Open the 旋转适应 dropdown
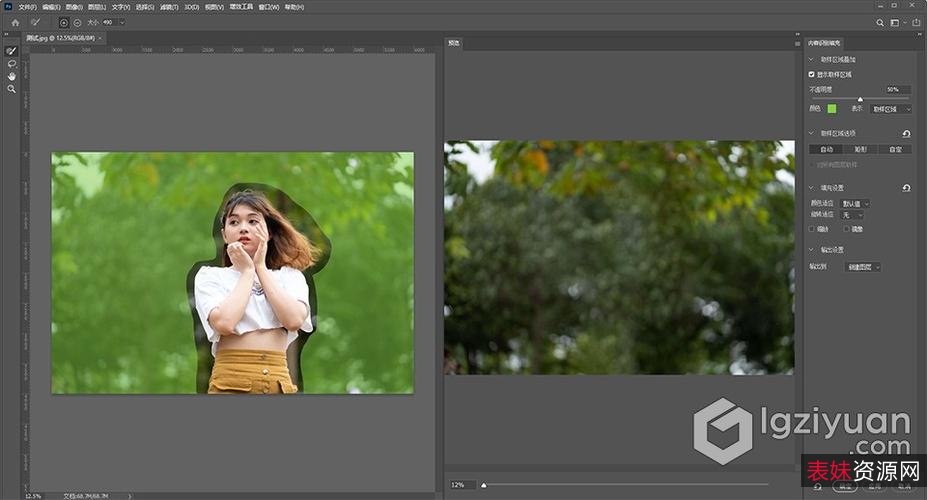 (x=852, y=215)
